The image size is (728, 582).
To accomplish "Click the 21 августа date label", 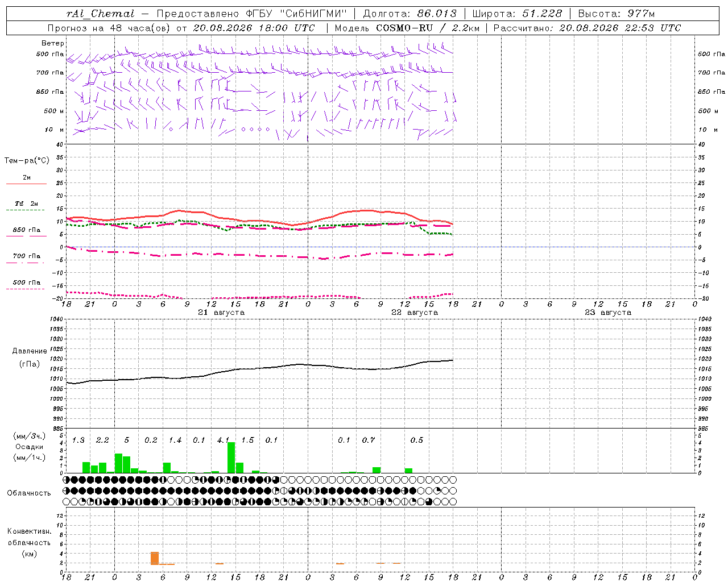I will (221, 313).
